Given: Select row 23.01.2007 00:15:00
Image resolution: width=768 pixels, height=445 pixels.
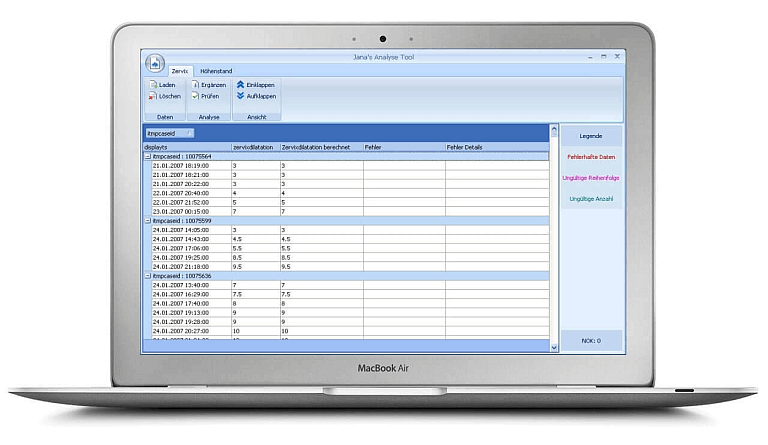Looking at the screenshot, I should click(x=350, y=212).
